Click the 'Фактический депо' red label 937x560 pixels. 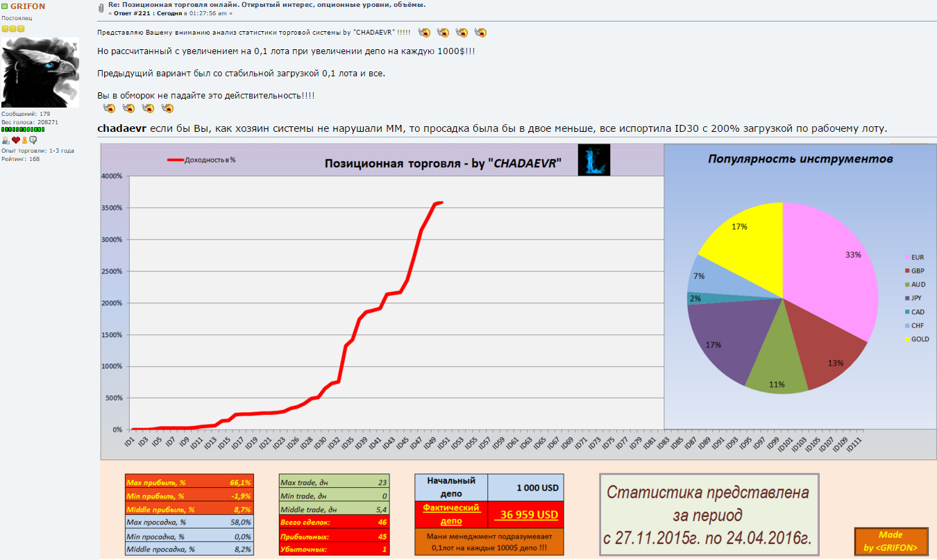pos(451,515)
